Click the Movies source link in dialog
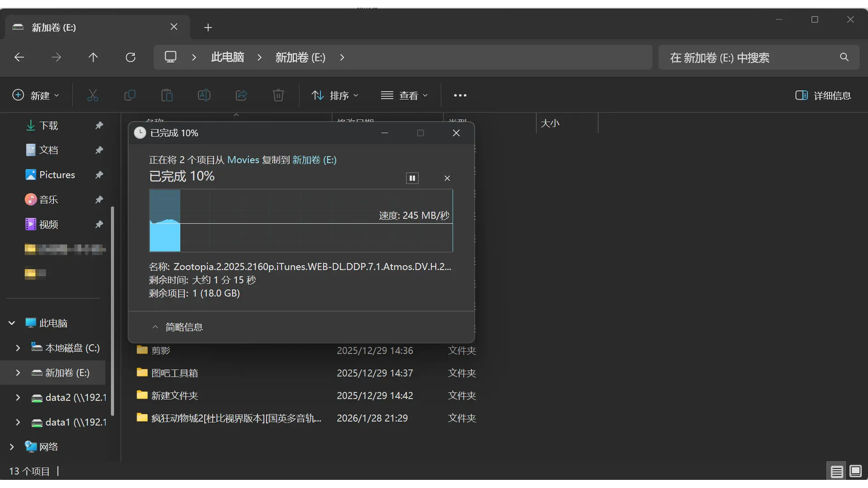Viewport: 868px width, 488px height. point(243,160)
